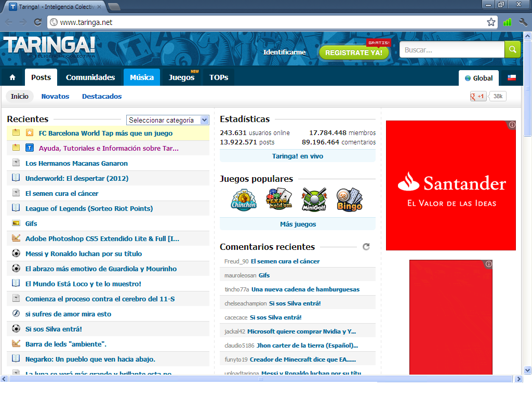The image size is (532, 399).
Task: Click the image icon beside Gifs post
Action: click(x=16, y=223)
